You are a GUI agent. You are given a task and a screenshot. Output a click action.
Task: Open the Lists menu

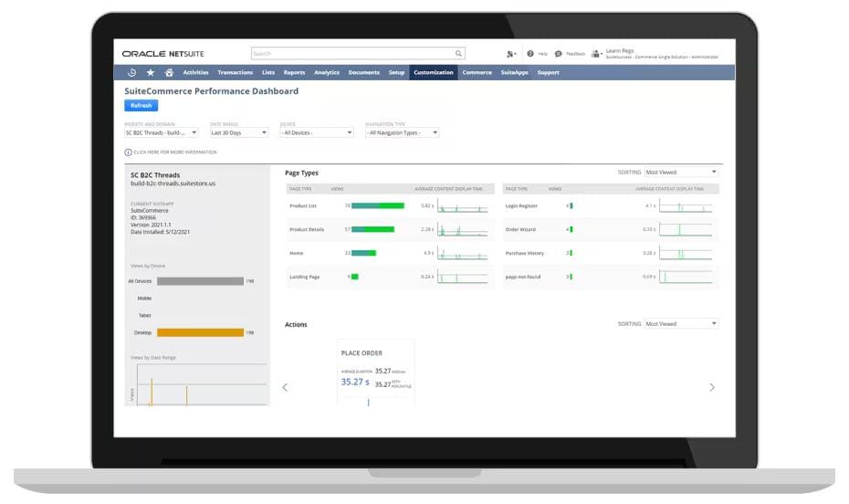[268, 72]
